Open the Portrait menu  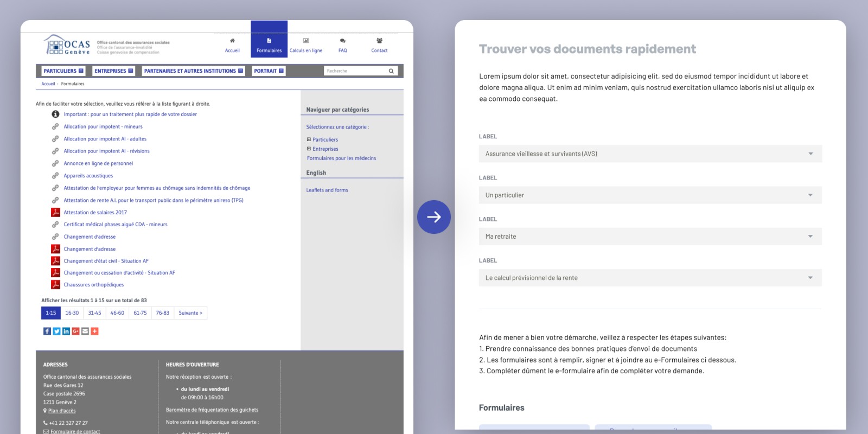pos(269,71)
